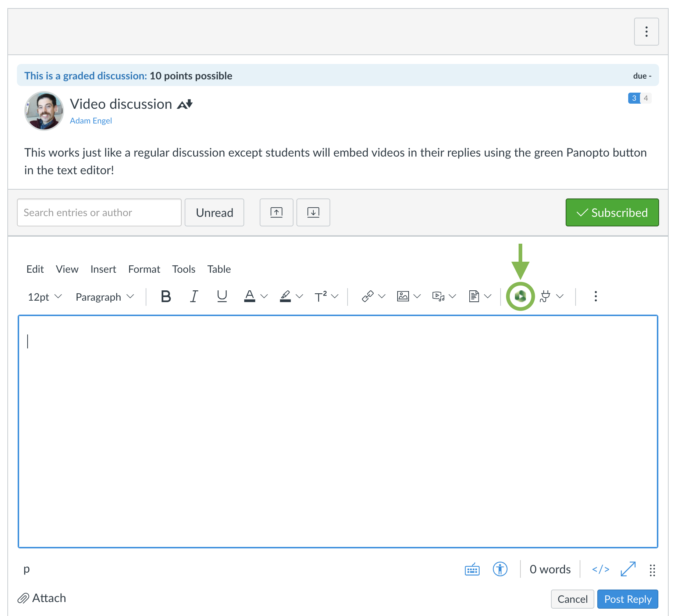
Task: Open the 12pt font size dropdown
Action: (x=45, y=297)
